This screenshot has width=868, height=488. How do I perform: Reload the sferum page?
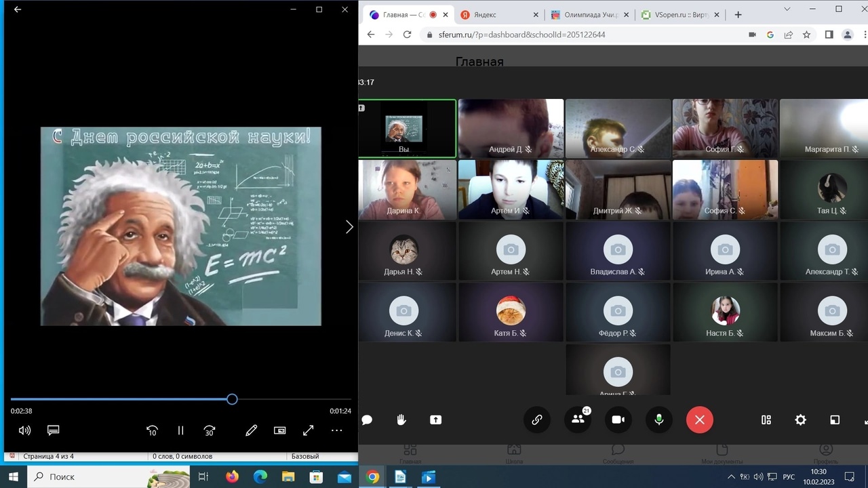coord(407,35)
